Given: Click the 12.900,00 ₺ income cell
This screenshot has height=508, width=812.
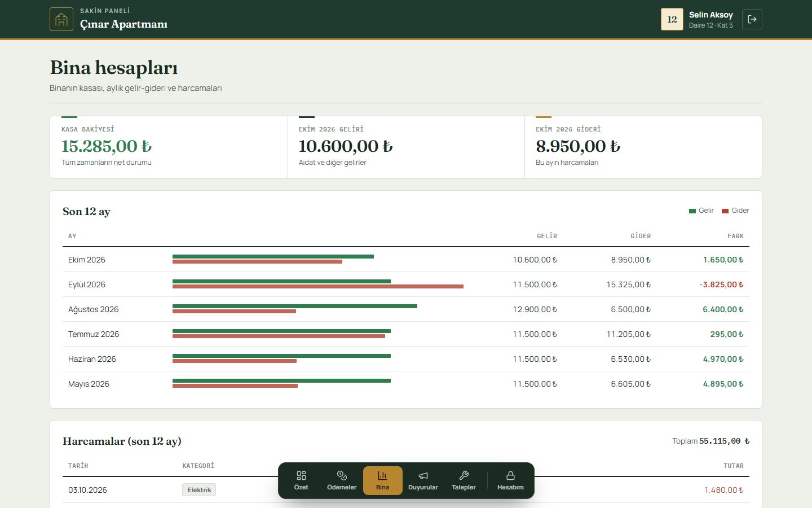Looking at the screenshot, I should [x=535, y=309].
